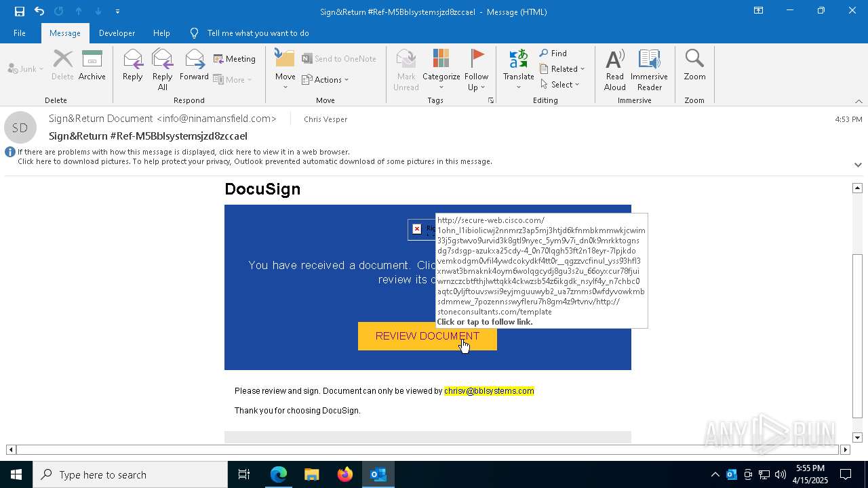The image size is (868, 488).
Task: Open the Tags dialog launcher
Action: pos(490,100)
